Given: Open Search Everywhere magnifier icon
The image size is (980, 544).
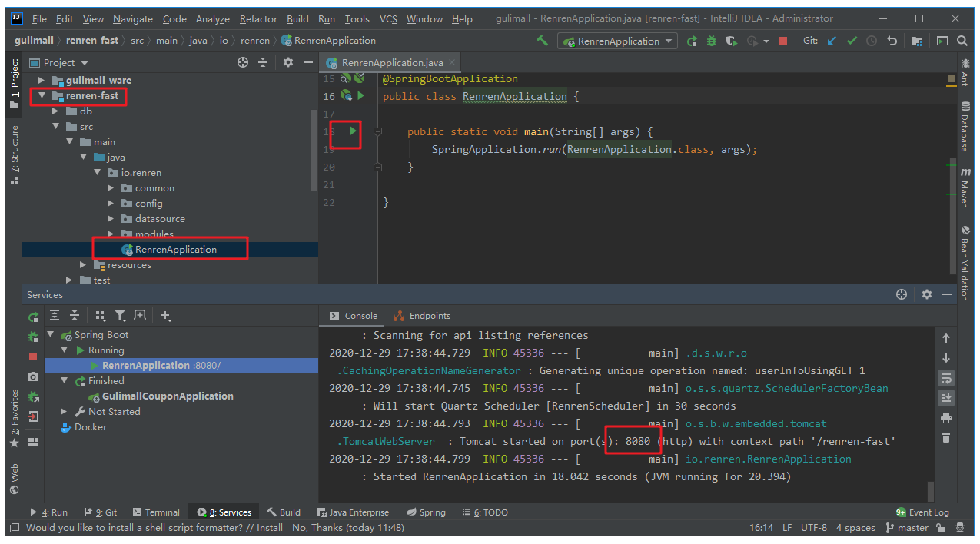Looking at the screenshot, I should point(962,41).
